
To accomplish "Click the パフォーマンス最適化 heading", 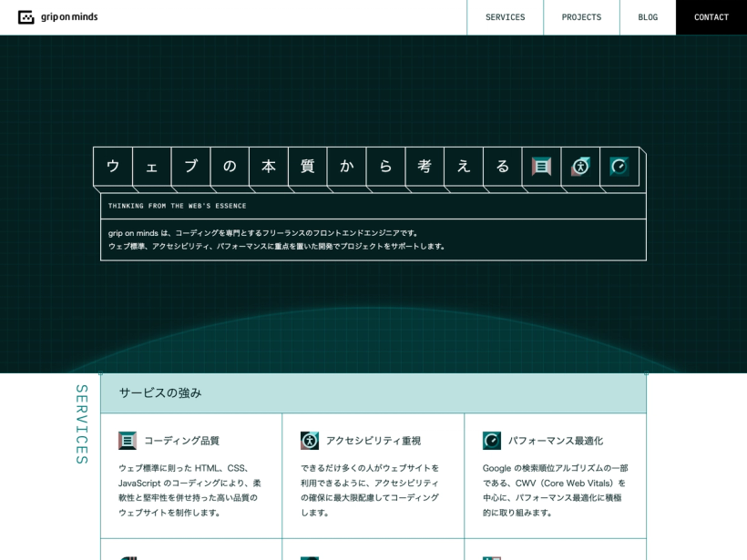I will pyautogui.click(x=556, y=441).
